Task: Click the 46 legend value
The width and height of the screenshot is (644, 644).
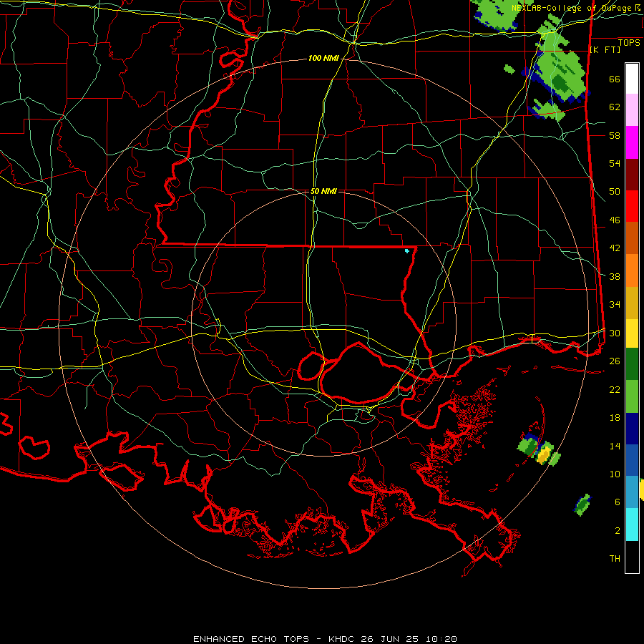Action: pyautogui.click(x=615, y=220)
